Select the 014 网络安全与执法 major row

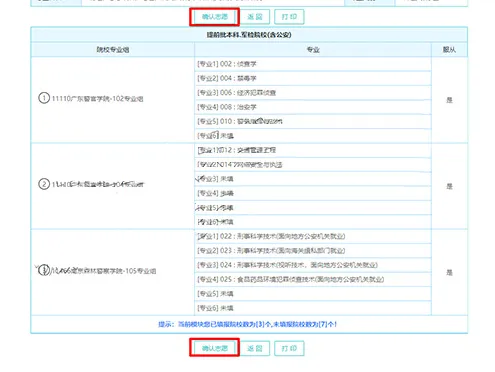pos(313,165)
